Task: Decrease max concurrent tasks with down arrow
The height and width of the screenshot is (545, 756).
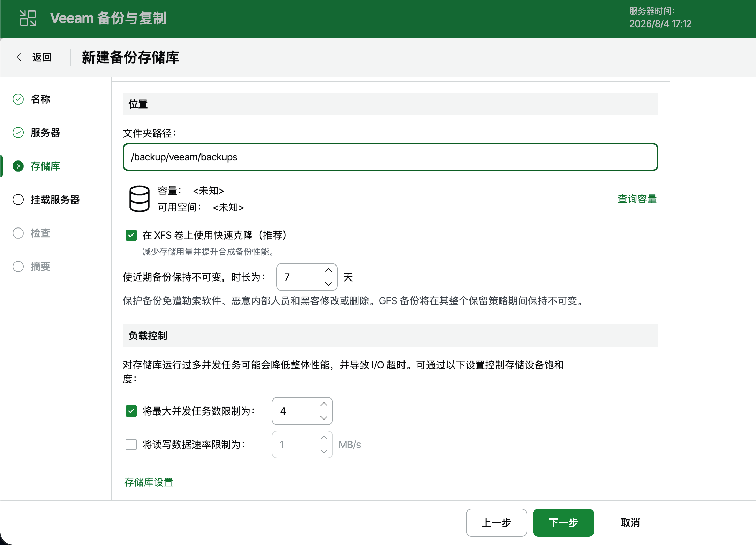Action: (324, 418)
